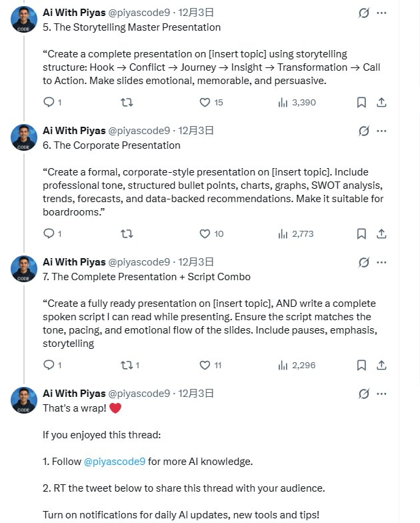Like the Corporate Presentation tweet
This screenshot has width=420, height=523.
click(x=205, y=234)
